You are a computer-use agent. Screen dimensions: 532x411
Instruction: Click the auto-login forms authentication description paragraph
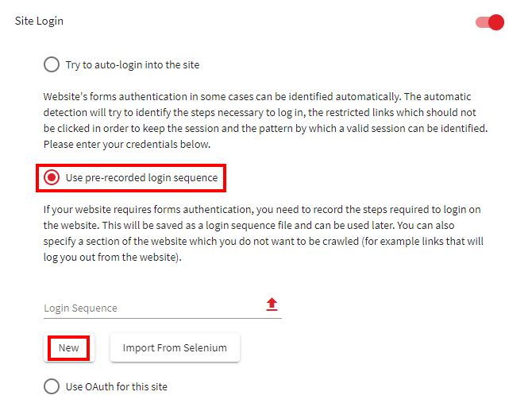click(266, 121)
